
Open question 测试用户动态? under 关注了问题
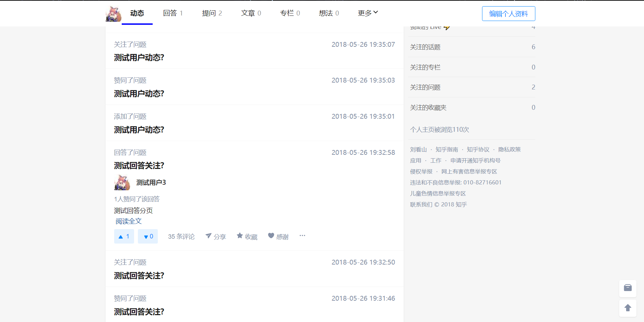(139, 57)
